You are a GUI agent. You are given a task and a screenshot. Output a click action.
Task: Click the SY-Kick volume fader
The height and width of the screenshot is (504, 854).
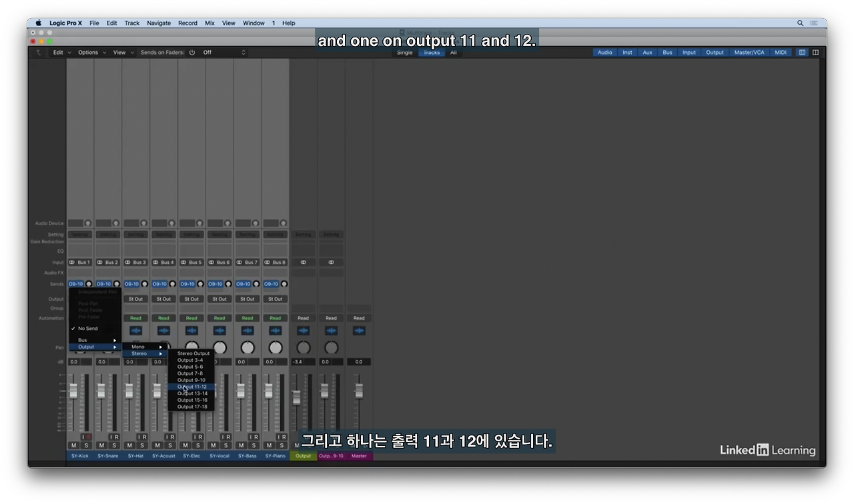[73, 391]
